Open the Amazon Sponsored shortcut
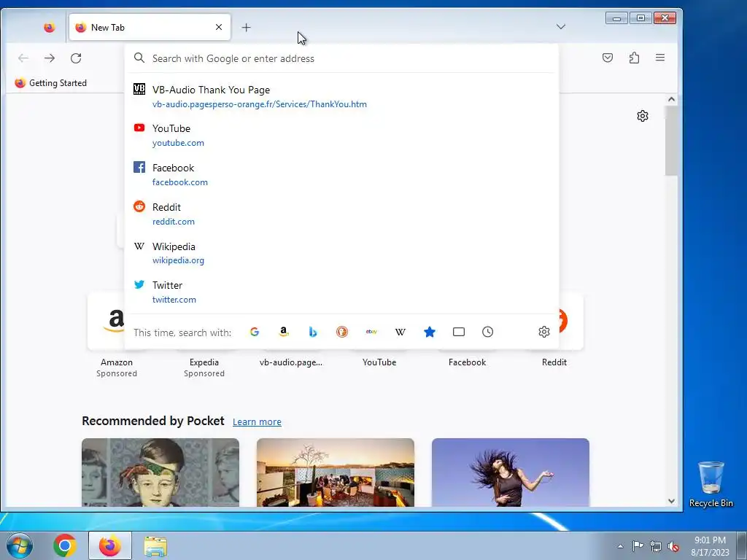747x560 pixels. pos(116,335)
